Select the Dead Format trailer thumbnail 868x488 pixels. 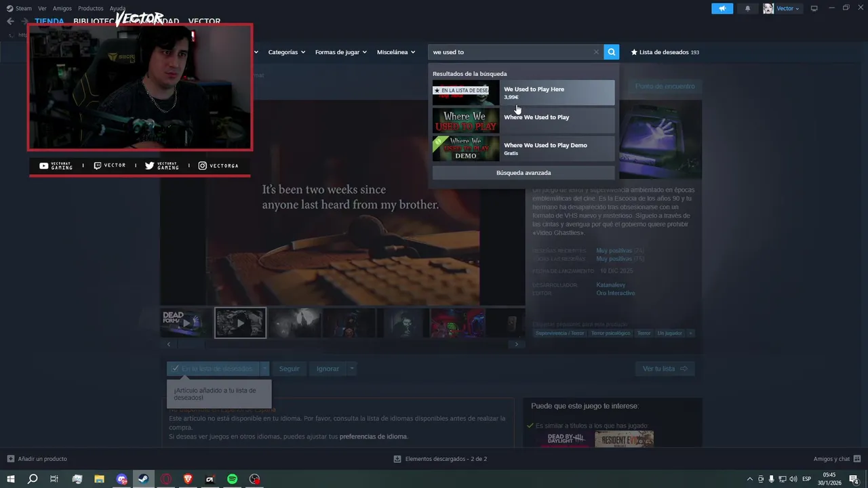pos(186,323)
